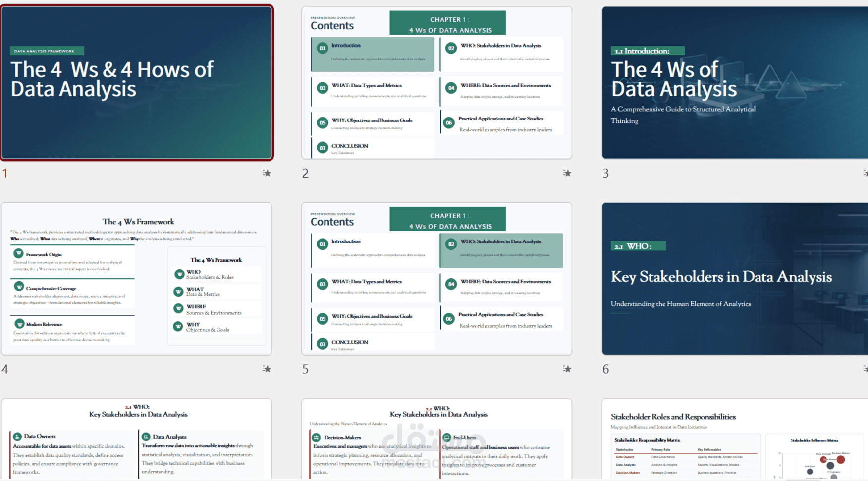Screen dimensions: 868x481
Task: Click slide number 3 label
Action: (x=605, y=173)
